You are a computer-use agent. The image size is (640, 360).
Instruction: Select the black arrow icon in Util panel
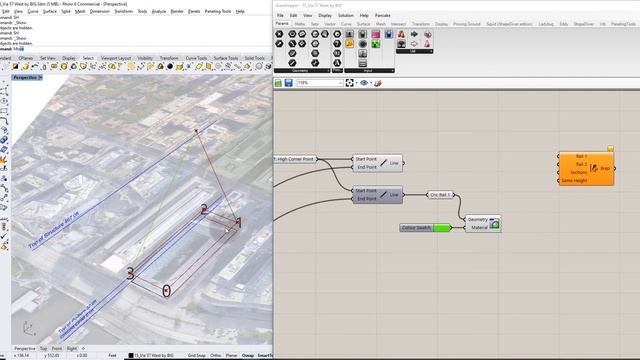click(414, 34)
